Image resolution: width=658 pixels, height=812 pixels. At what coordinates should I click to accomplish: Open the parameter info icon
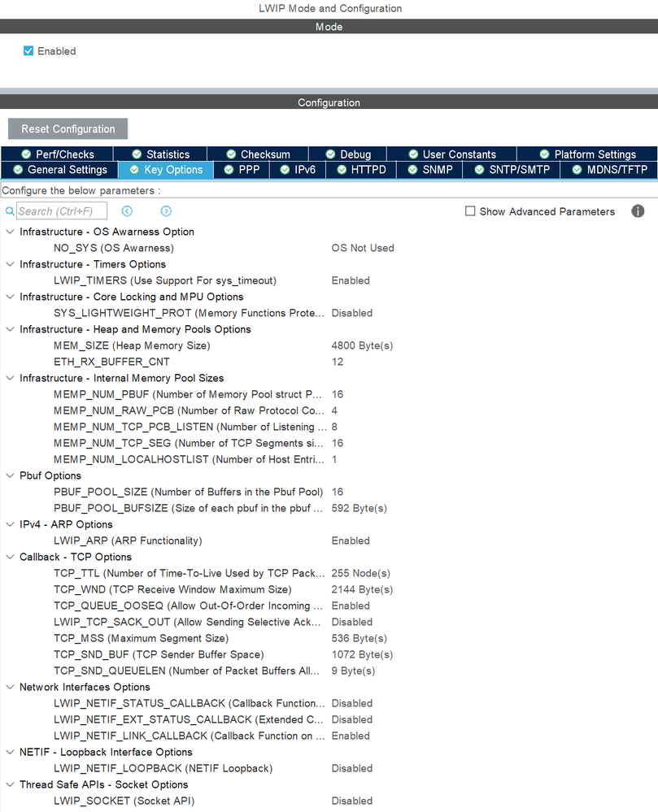[x=638, y=211]
